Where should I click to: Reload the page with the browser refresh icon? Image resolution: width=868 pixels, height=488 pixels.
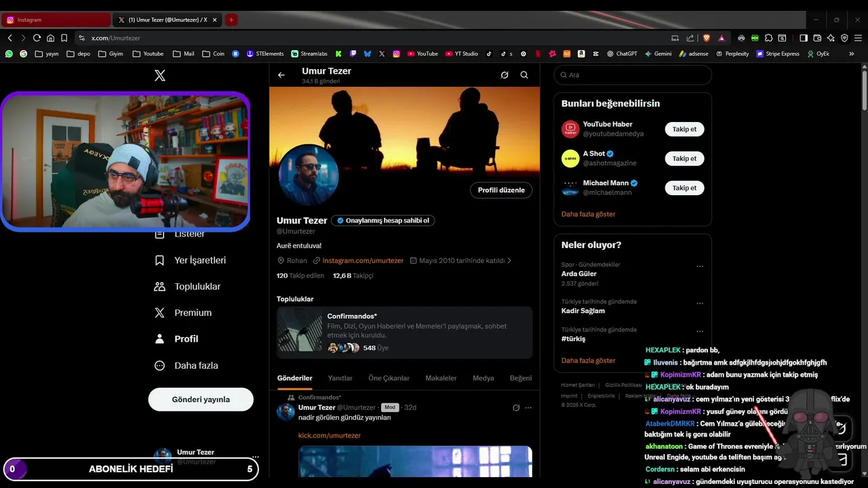pyautogui.click(x=37, y=38)
